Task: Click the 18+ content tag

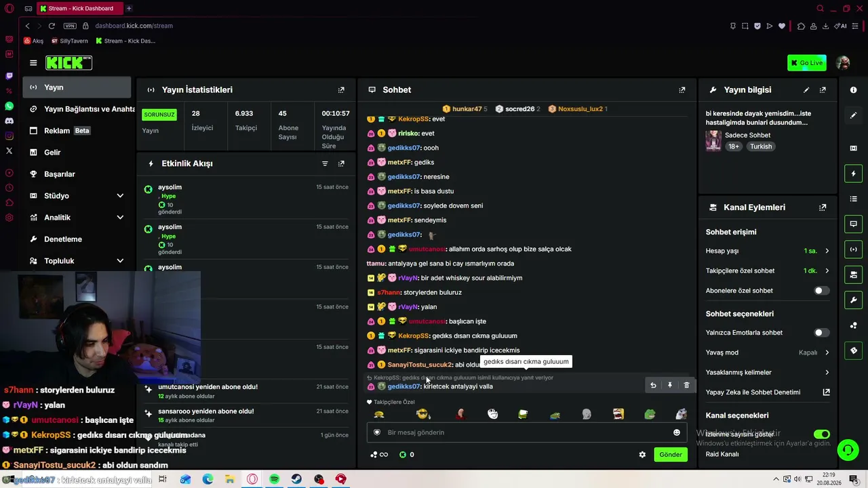Action: 734,146
